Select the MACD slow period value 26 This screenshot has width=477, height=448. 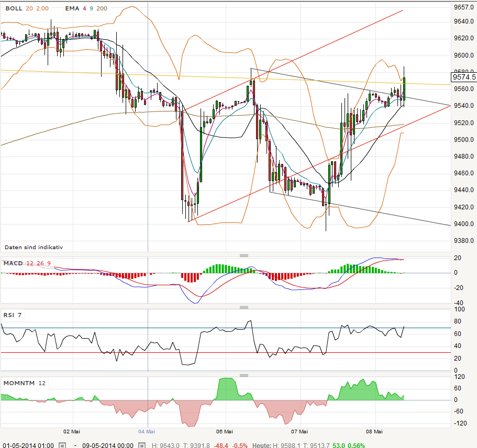pyautogui.click(x=40, y=263)
